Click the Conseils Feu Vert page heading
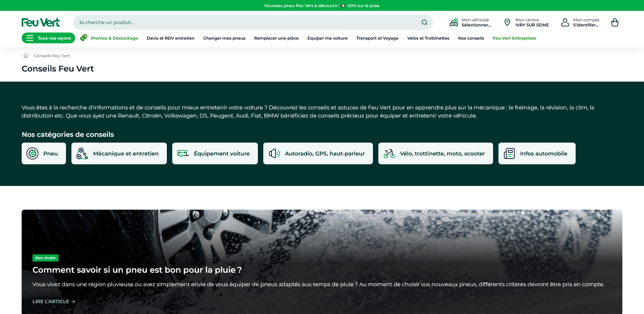The image size is (644, 314). point(58,69)
